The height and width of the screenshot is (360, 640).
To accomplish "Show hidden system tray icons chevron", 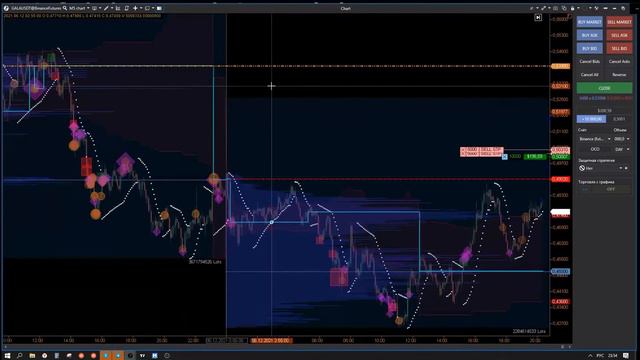I will (x=590, y=356).
